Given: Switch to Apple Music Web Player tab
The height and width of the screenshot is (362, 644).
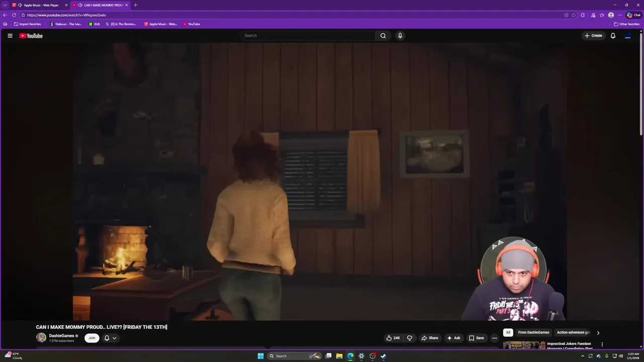Looking at the screenshot, I should pyautogui.click(x=40, y=5).
